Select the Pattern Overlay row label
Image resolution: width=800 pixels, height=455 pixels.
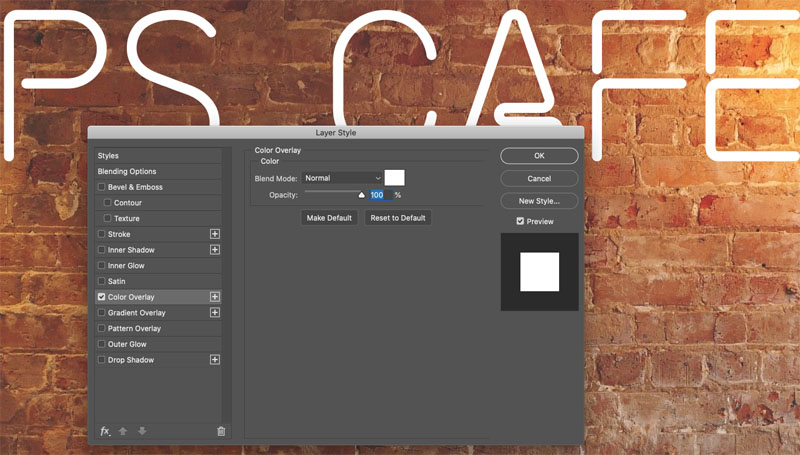pyautogui.click(x=134, y=328)
